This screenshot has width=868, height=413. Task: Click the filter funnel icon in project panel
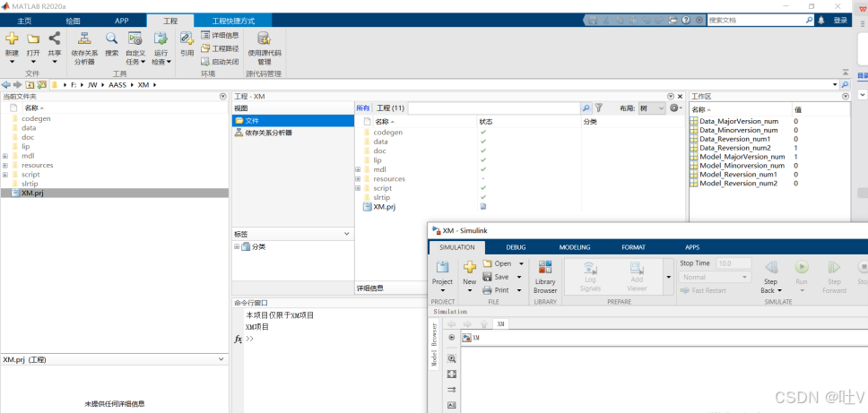click(598, 108)
